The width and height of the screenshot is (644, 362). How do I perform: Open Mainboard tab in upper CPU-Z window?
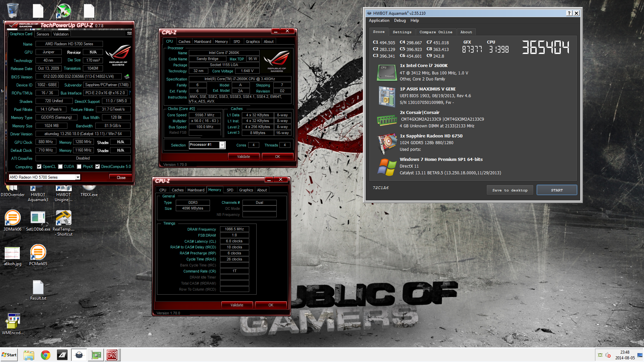click(x=203, y=42)
